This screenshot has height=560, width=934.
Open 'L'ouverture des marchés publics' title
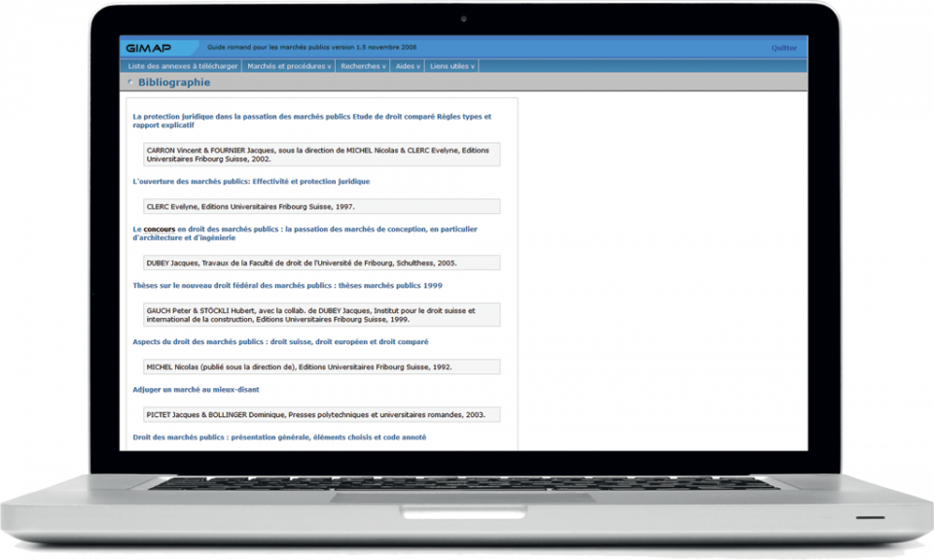(x=251, y=181)
